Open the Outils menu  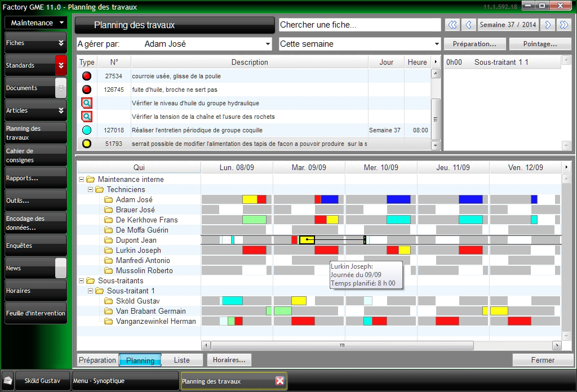(x=35, y=201)
